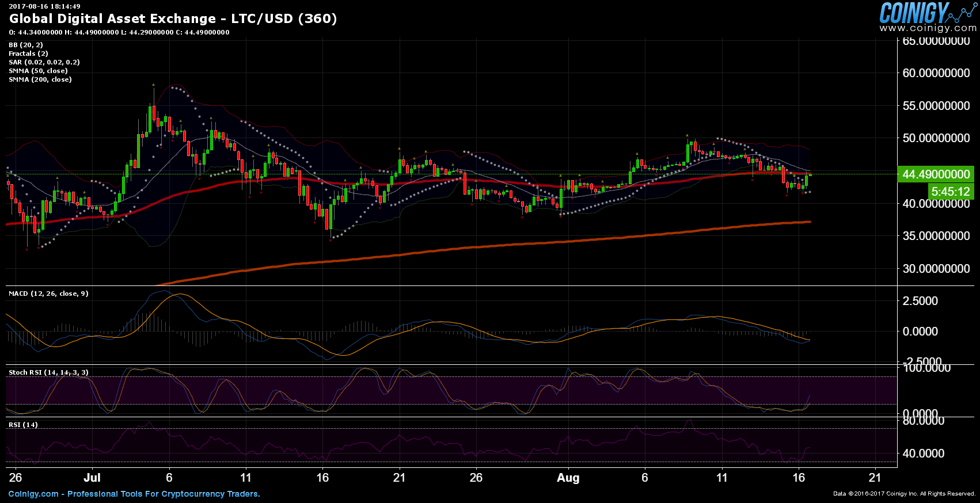Open the Coinigy.com Professional Tools footer link
This screenshot has height=503, width=980.
(134, 494)
